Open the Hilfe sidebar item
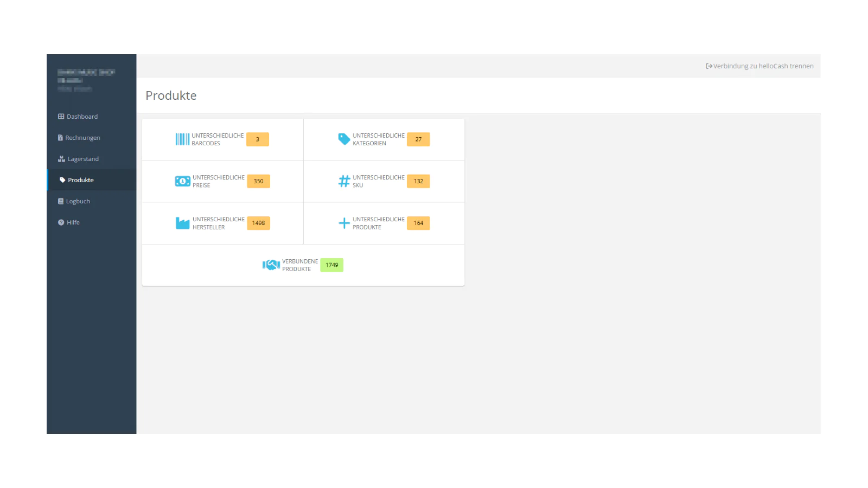 [73, 222]
